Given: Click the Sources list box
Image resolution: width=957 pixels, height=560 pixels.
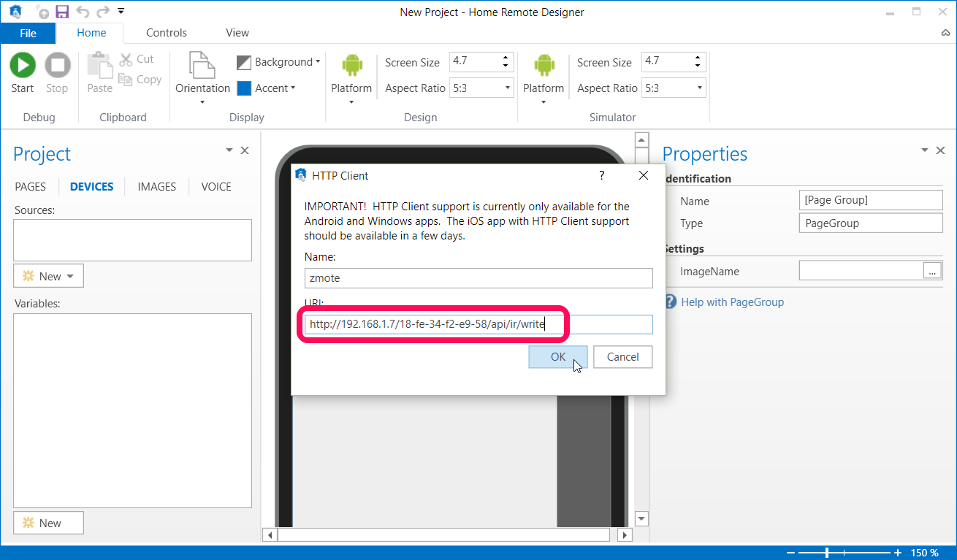Looking at the screenshot, I should [x=132, y=240].
